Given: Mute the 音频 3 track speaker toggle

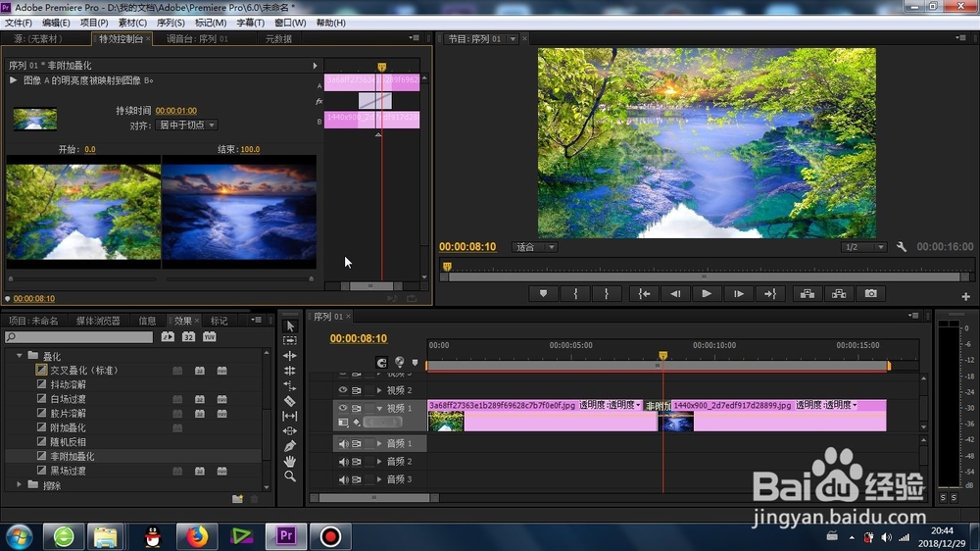Looking at the screenshot, I should (x=342, y=479).
